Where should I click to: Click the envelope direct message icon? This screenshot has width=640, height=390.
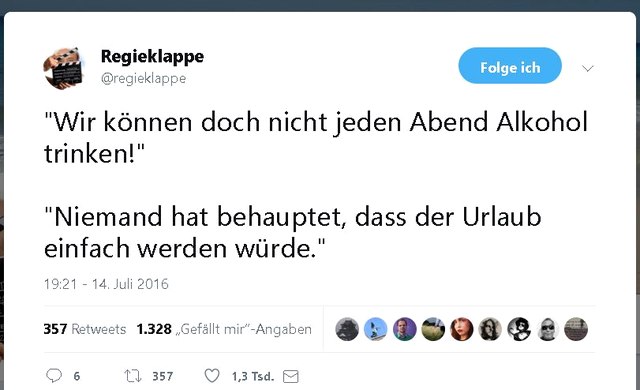[x=291, y=376]
